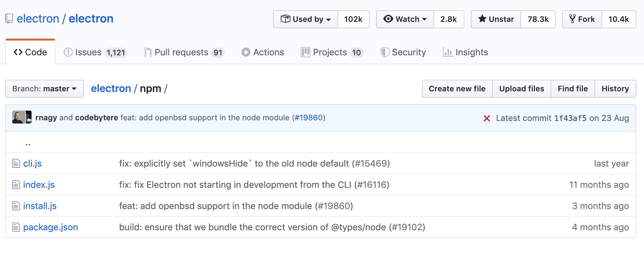Click Create new file button
644x256 pixels.
[x=457, y=89]
